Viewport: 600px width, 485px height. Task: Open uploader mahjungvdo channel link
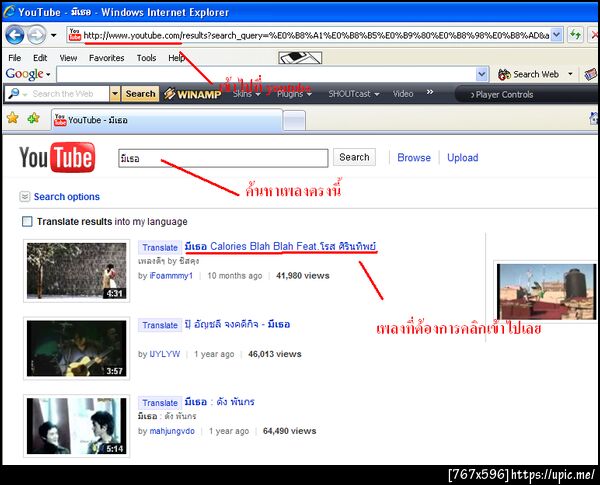pos(172,431)
